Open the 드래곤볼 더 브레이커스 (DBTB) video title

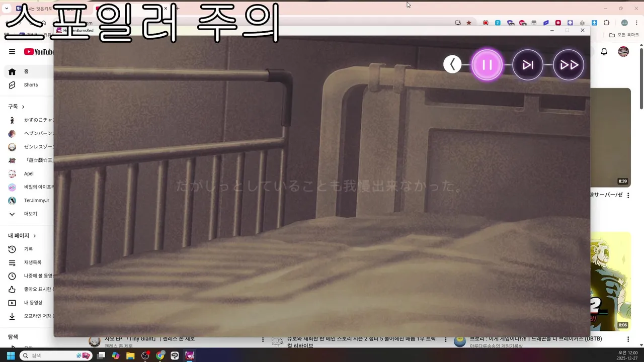(x=536, y=339)
